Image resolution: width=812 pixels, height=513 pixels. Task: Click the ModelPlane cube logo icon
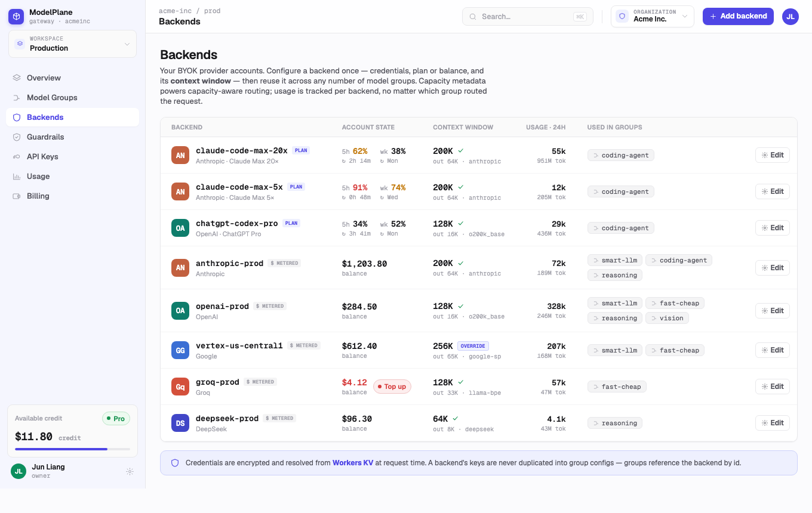point(16,17)
